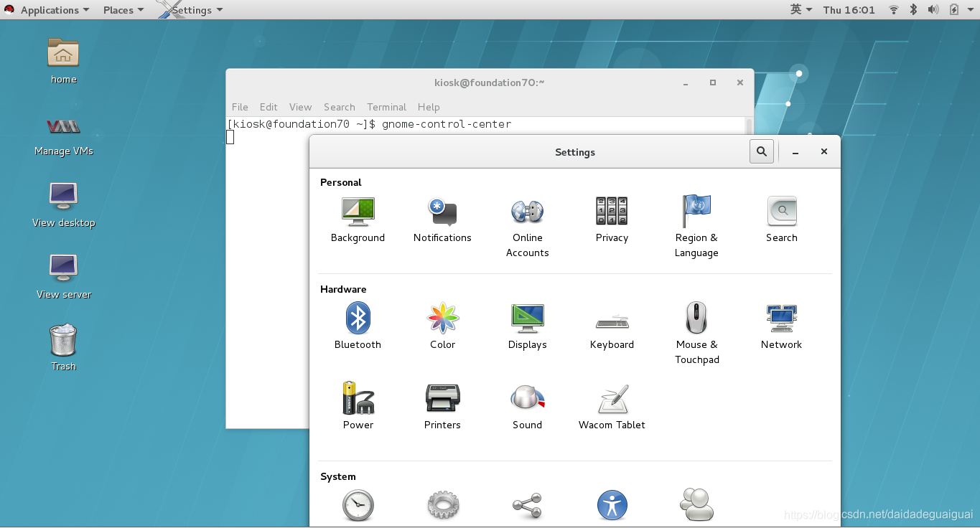Viewport: 980px width, 528px height.
Task: Open the home folder on desktop
Action: point(63,61)
